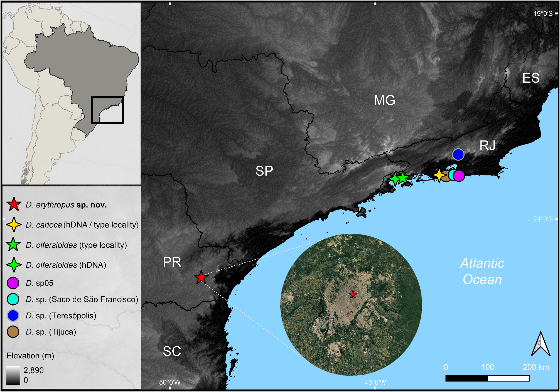Click the green five-point star on map
The image size is (560, 392).
pos(403,177)
